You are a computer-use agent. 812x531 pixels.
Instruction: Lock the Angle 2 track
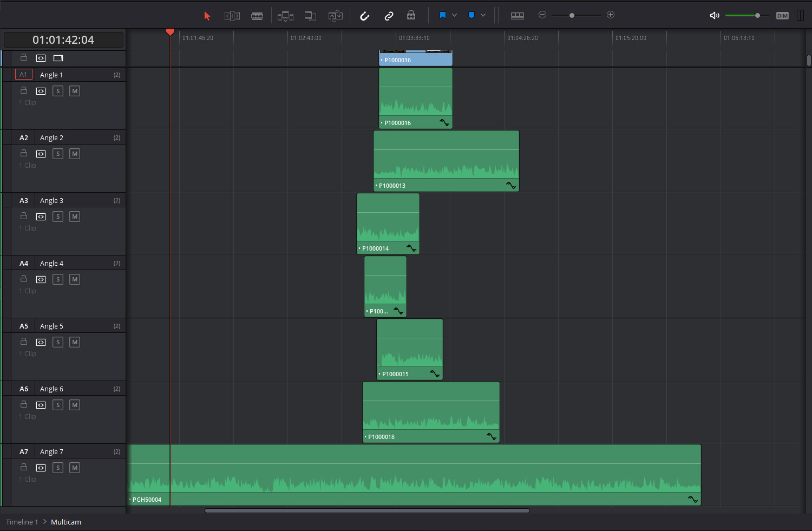(x=24, y=153)
